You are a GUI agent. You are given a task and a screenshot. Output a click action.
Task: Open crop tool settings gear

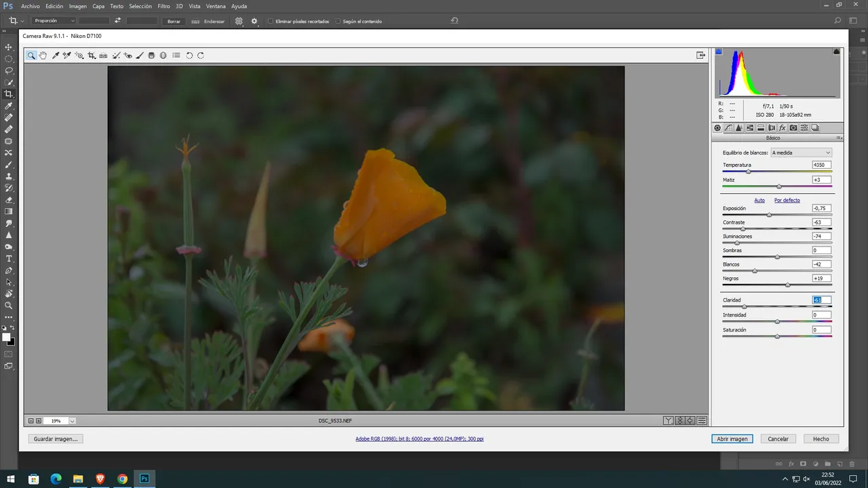tap(254, 21)
